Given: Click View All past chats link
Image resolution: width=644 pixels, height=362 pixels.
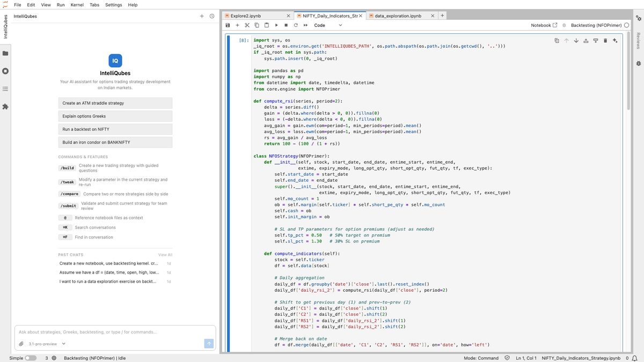Looking at the screenshot, I should [165, 255].
